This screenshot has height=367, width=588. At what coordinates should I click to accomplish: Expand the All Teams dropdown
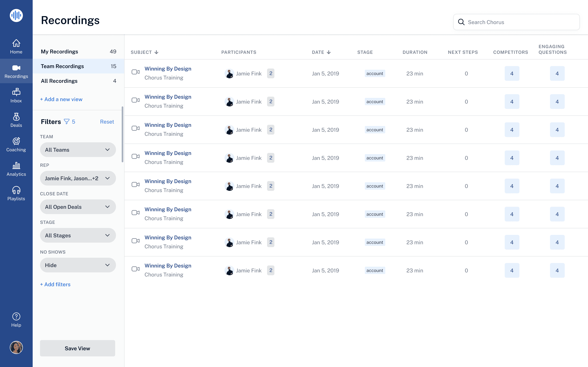pyautogui.click(x=78, y=150)
